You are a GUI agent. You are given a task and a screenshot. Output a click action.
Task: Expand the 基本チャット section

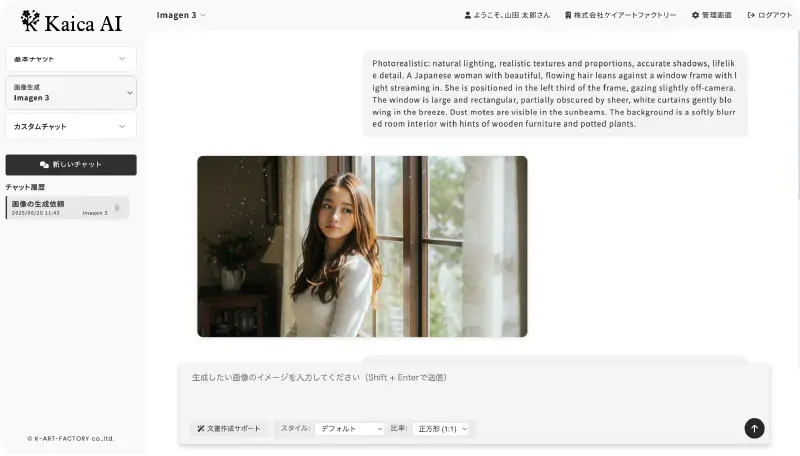[x=71, y=59]
